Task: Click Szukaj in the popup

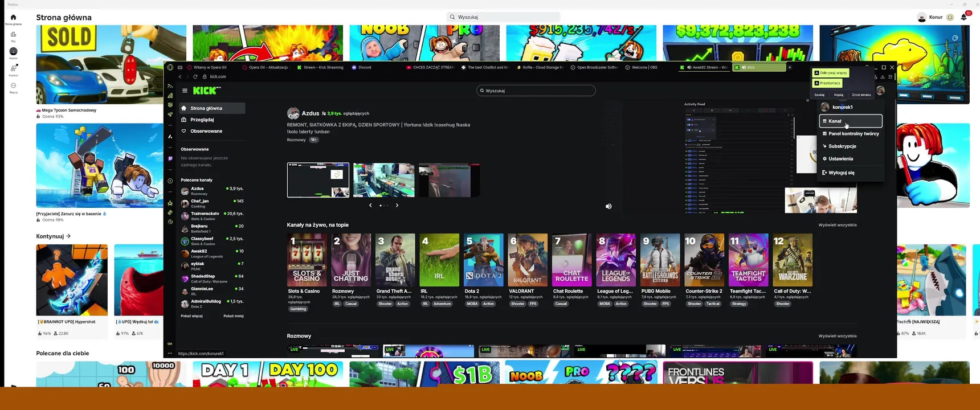Action: 819,95
